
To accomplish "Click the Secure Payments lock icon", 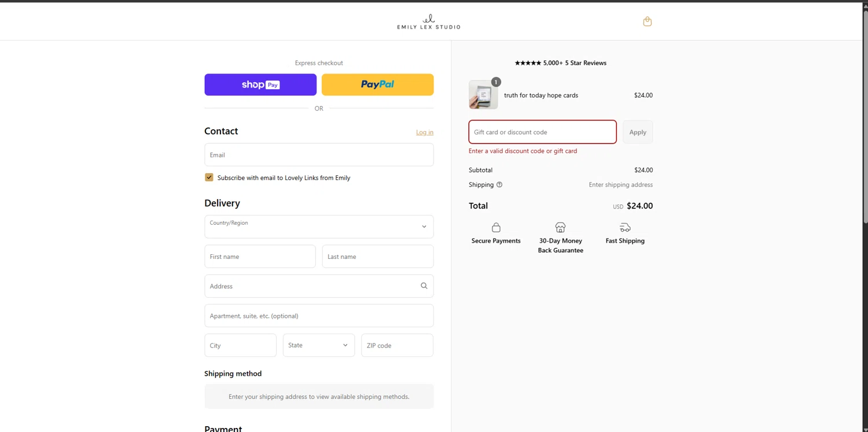I will coord(496,227).
